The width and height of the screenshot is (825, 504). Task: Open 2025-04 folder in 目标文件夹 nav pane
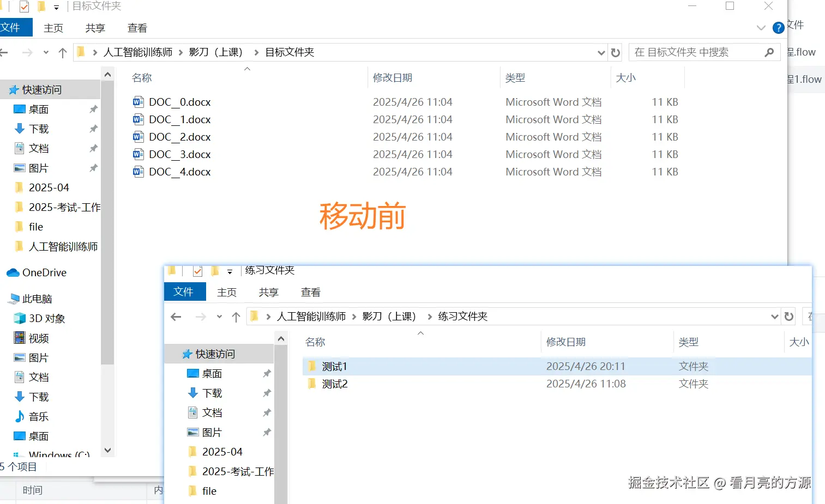tap(41, 187)
